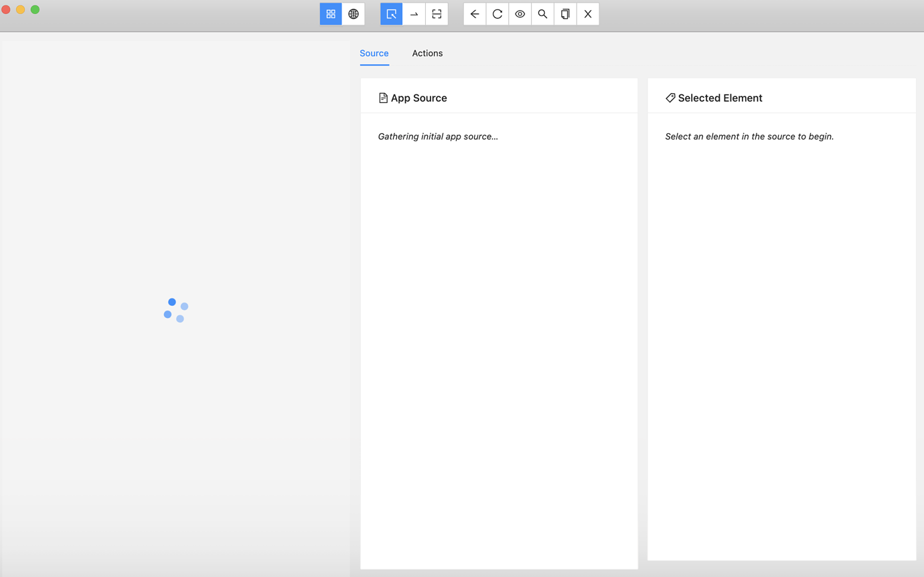
Task: Switch to Native App Mode
Action: [331, 14]
